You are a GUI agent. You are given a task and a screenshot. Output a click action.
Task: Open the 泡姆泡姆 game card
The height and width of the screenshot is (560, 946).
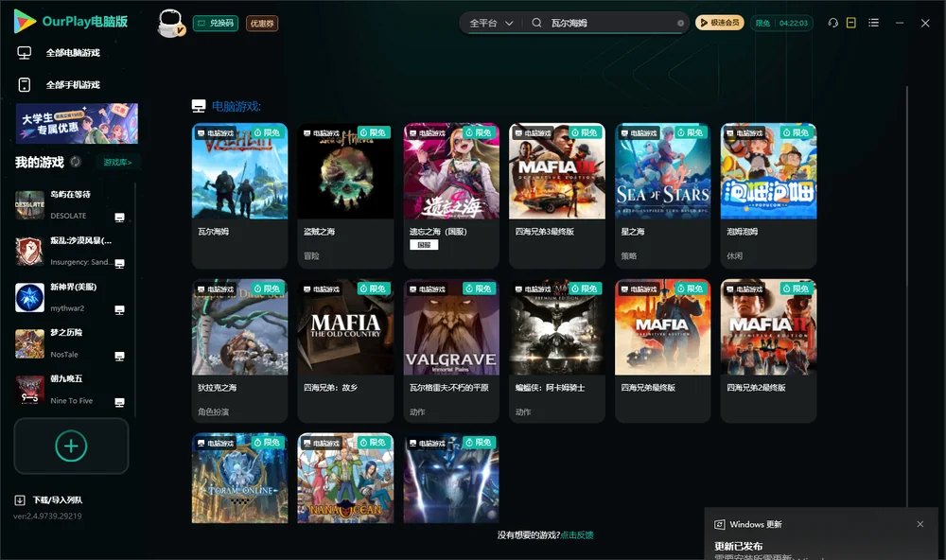point(768,196)
